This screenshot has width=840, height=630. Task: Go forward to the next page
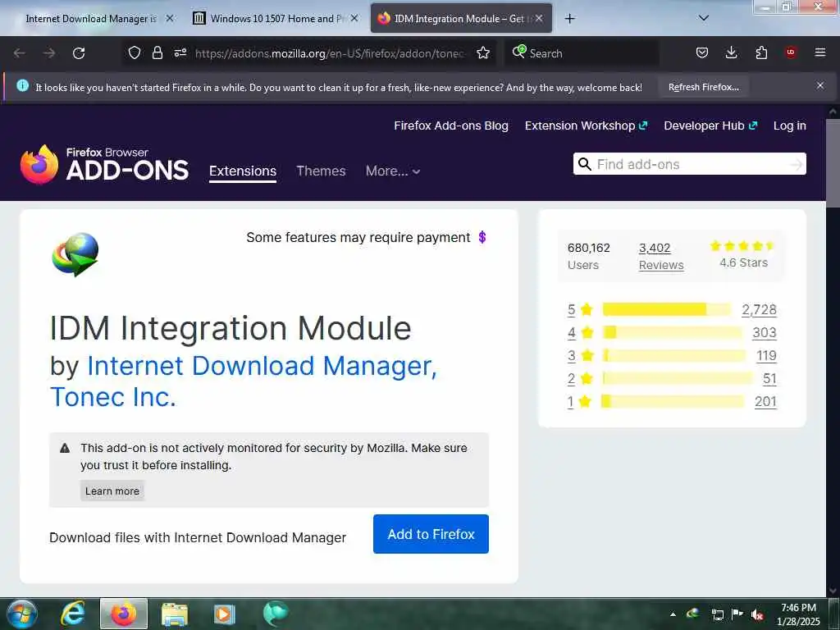point(49,53)
